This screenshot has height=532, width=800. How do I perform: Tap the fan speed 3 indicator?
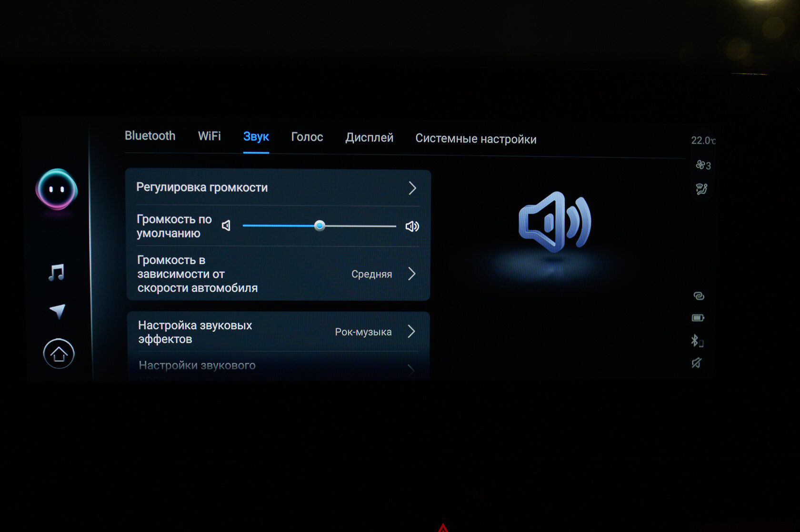(x=703, y=165)
